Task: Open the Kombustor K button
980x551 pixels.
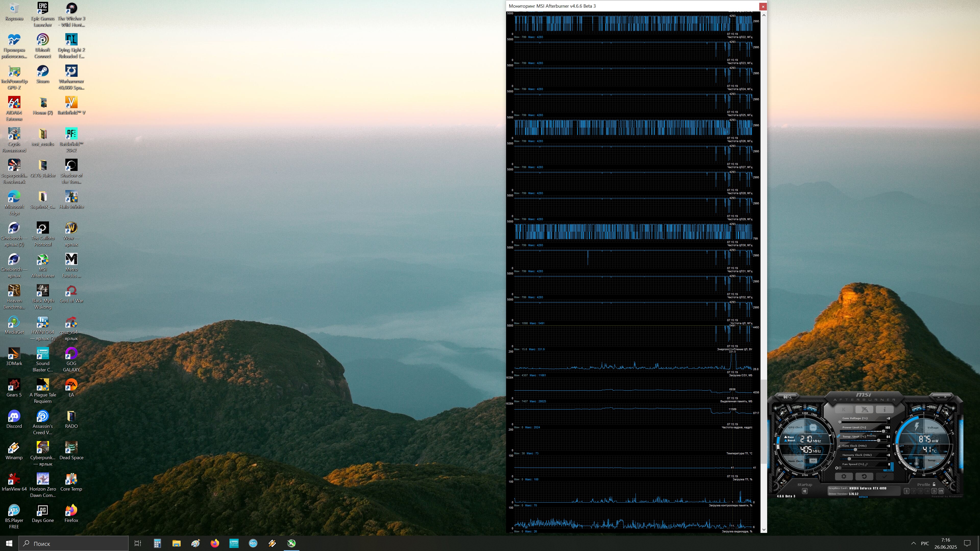Action: pos(844,409)
